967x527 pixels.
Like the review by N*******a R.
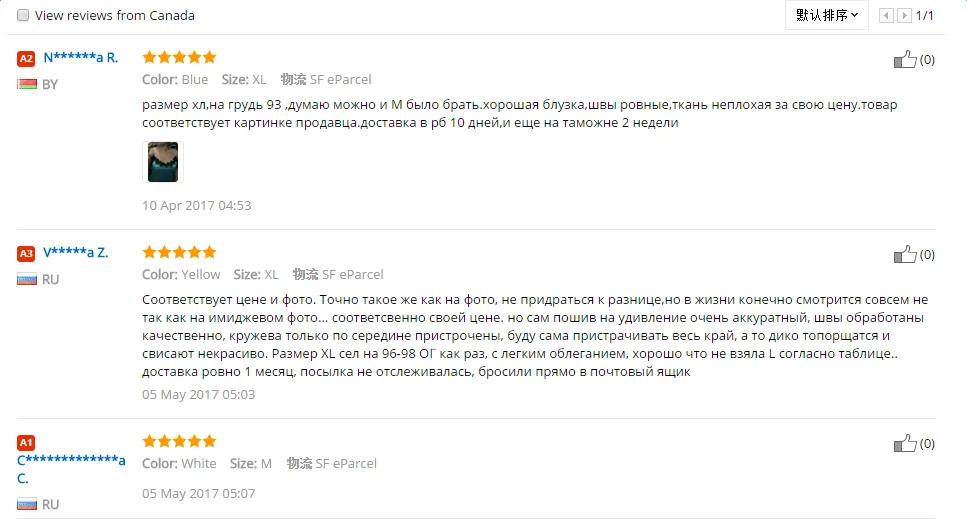point(905,59)
